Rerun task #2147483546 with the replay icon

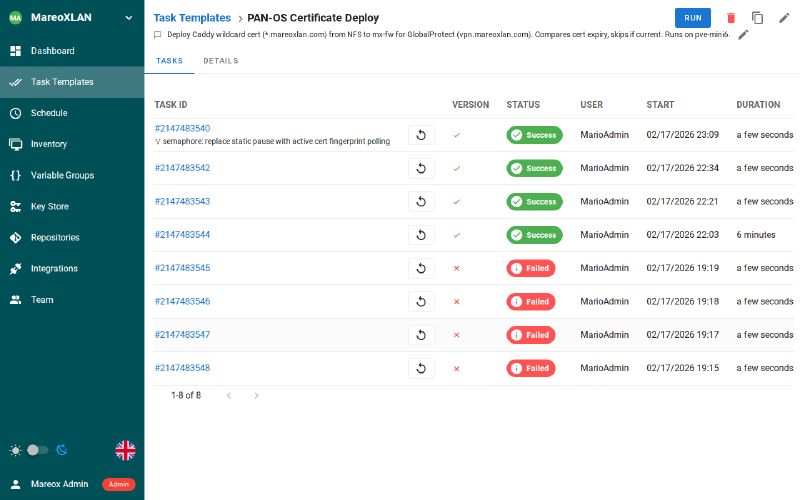(421, 302)
